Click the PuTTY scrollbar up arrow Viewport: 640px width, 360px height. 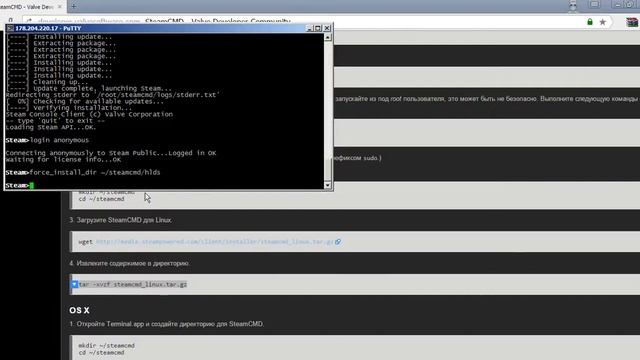(x=328, y=37)
